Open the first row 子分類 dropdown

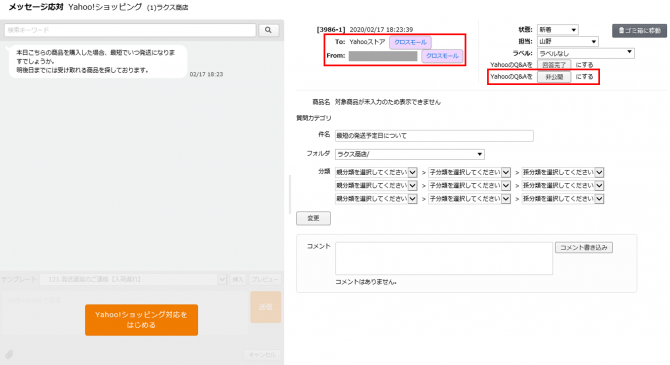pos(469,172)
